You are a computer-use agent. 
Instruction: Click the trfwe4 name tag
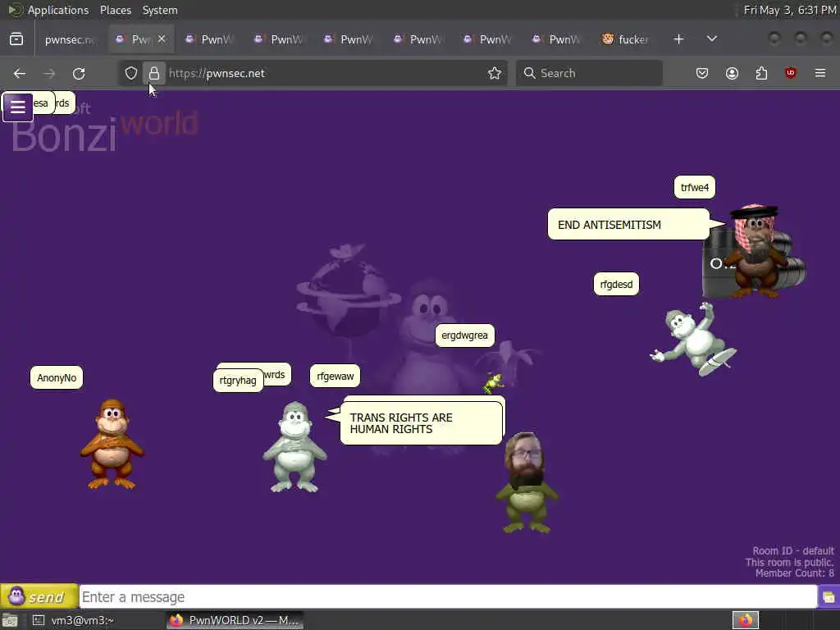694,188
